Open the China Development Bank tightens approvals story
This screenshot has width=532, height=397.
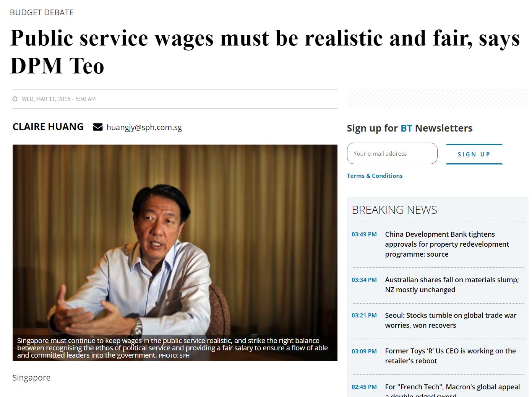[x=447, y=244]
